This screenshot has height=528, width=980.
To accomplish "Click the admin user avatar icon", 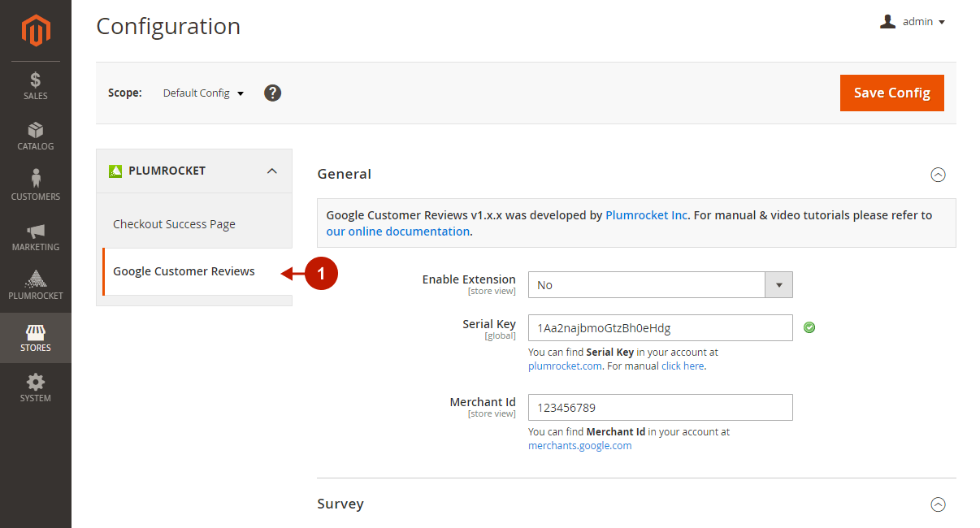I will 887,22.
